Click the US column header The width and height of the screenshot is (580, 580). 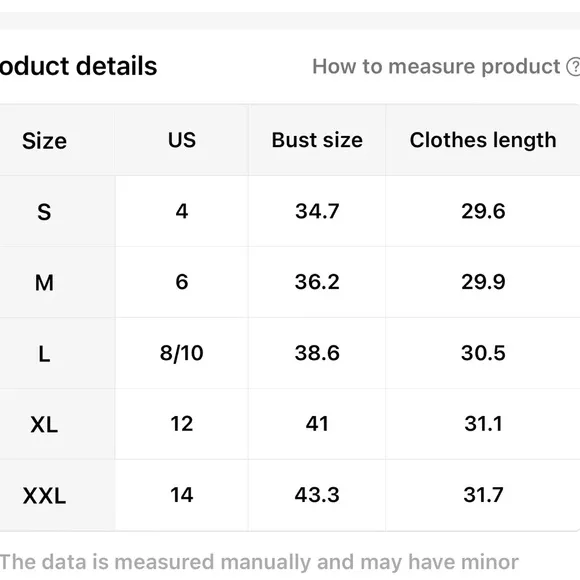click(x=182, y=140)
